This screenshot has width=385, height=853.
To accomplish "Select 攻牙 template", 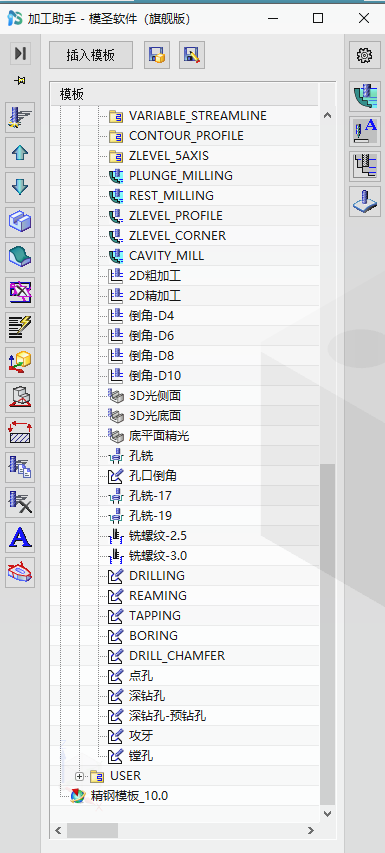I will coord(141,736).
